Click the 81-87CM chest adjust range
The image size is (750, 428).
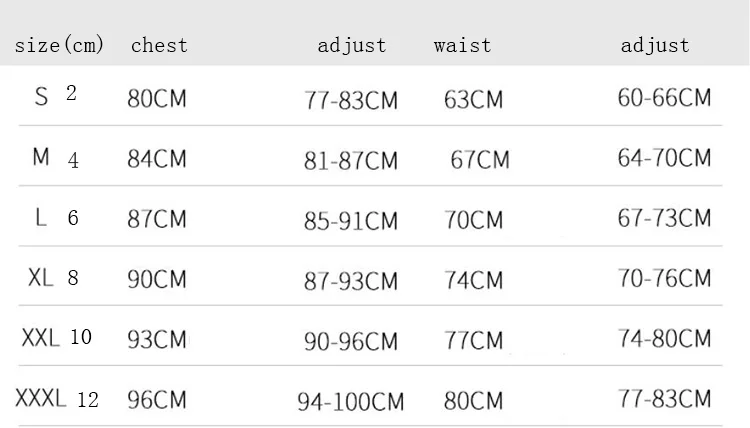(x=351, y=161)
